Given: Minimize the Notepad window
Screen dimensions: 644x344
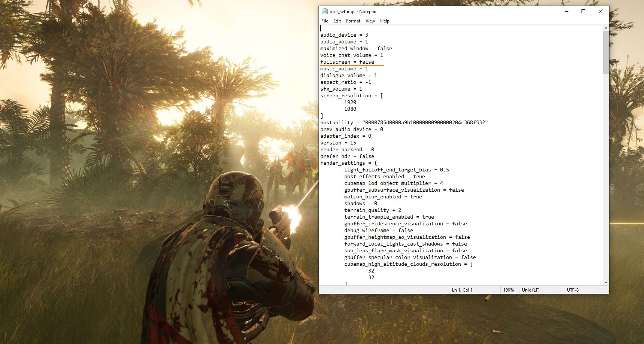Looking at the screenshot, I should pyautogui.click(x=566, y=11).
